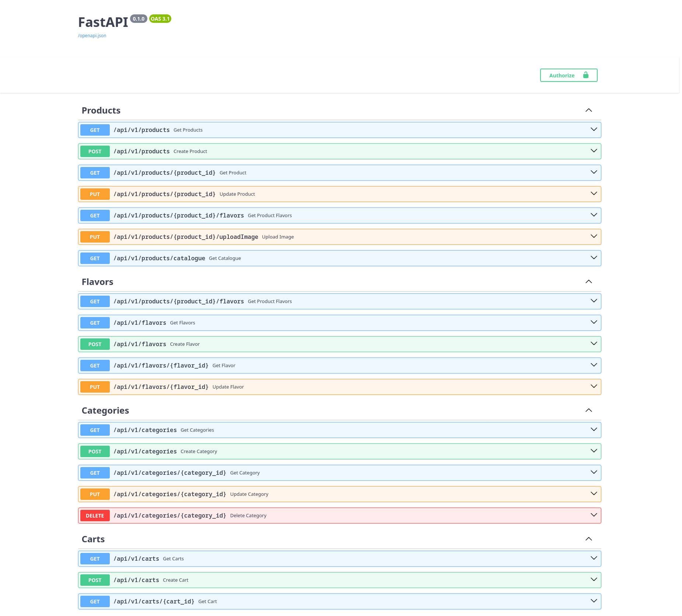Click GET badge for Get Categories

[95, 430]
